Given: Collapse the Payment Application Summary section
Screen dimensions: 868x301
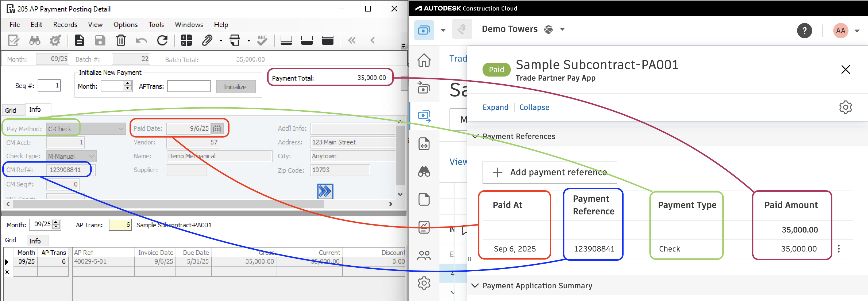Looking at the screenshot, I should tap(475, 285).
